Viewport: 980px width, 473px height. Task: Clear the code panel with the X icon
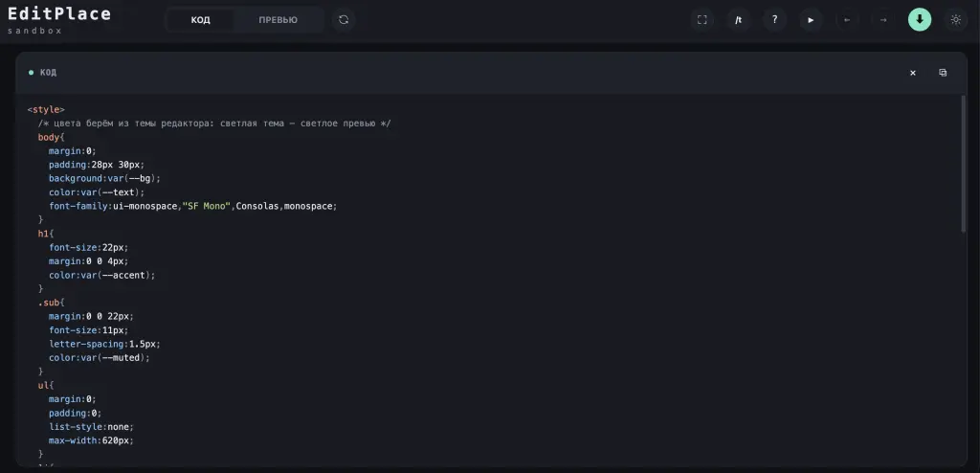[x=912, y=73]
